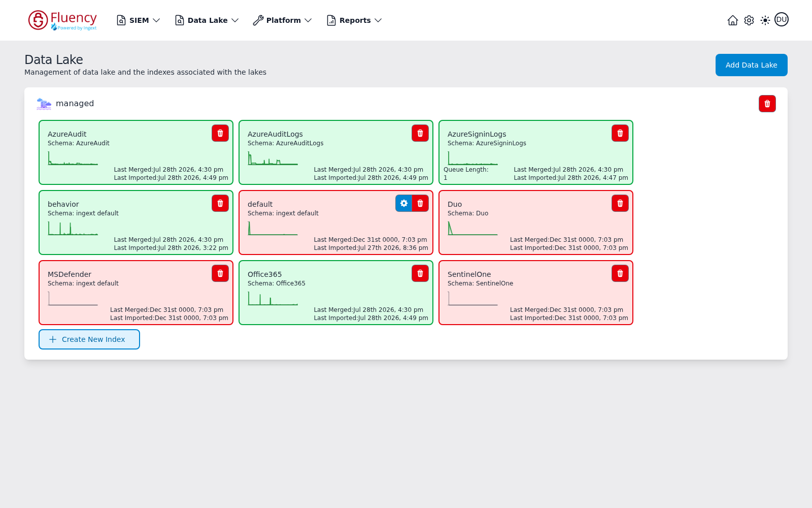Click the managed data lake icon
The width and height of the screenshot is (812, 508).
[44, 104]
